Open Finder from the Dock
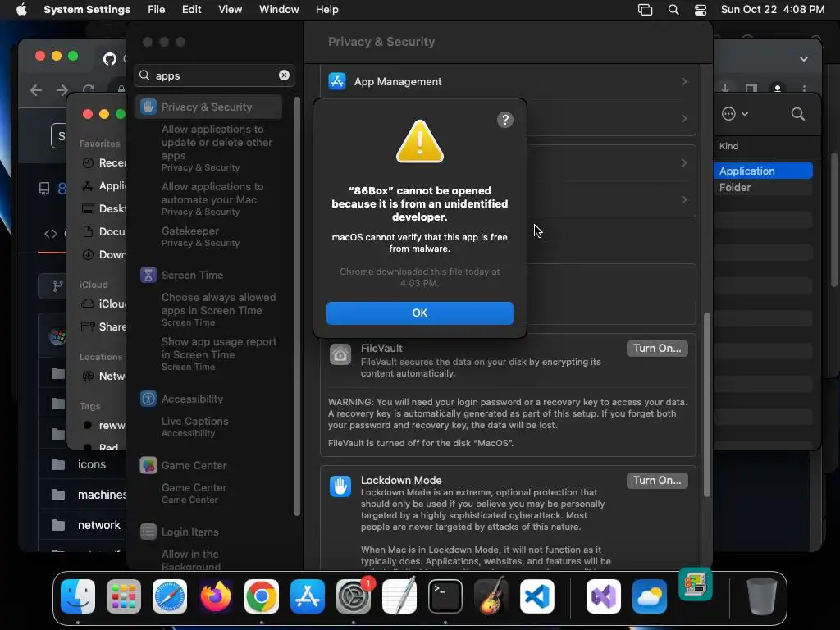840x630 pixels. click(x=78, y=596)
